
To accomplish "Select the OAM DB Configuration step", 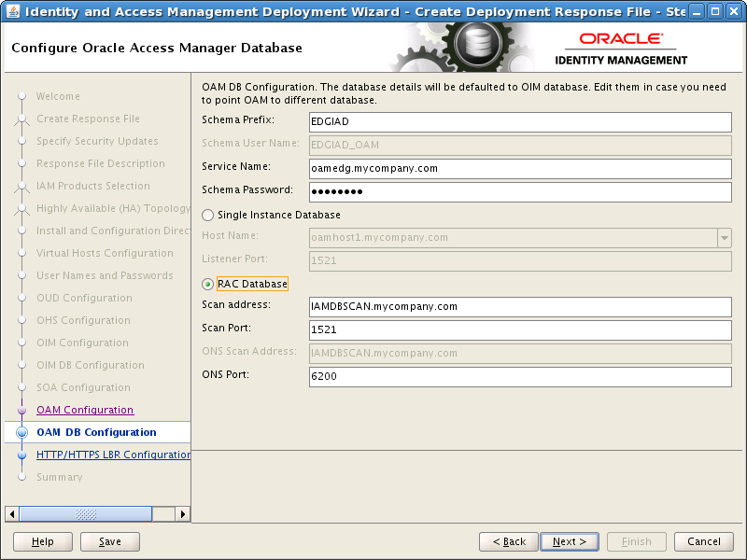I will coord(96,432).
